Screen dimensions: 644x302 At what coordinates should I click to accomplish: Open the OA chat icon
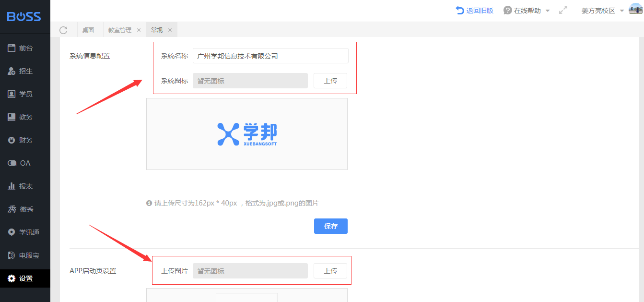(x=12, y=163)
